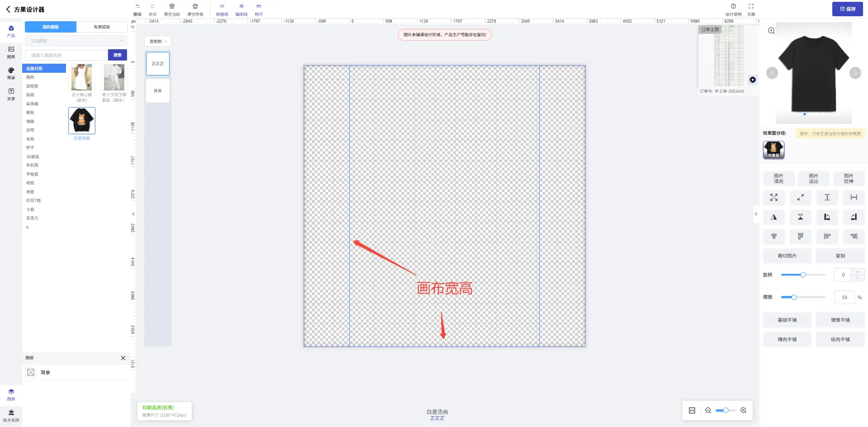Click the align left icon
The height and width of the screenshot is (427, 868).
827,236
